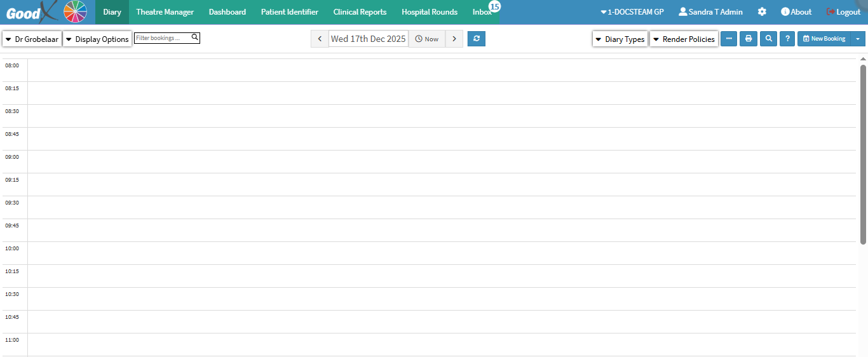
Task: Open settings gear icon
Action: click(762, 12)
